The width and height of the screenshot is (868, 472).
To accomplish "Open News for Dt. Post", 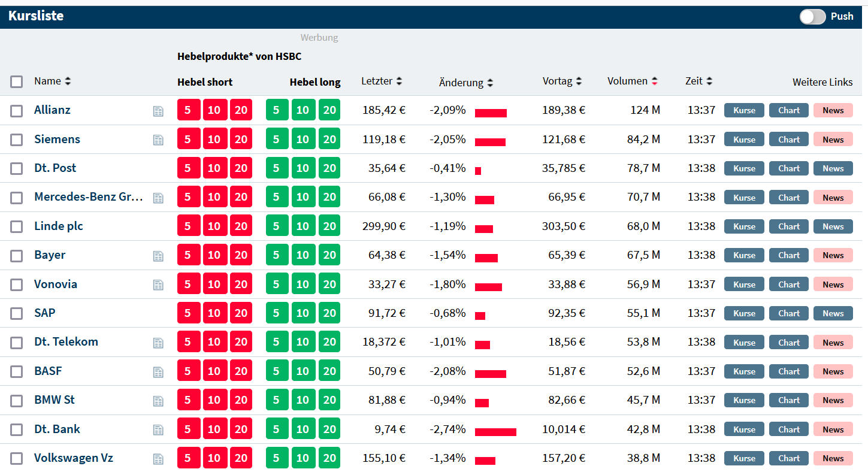I will coord(833,168).
